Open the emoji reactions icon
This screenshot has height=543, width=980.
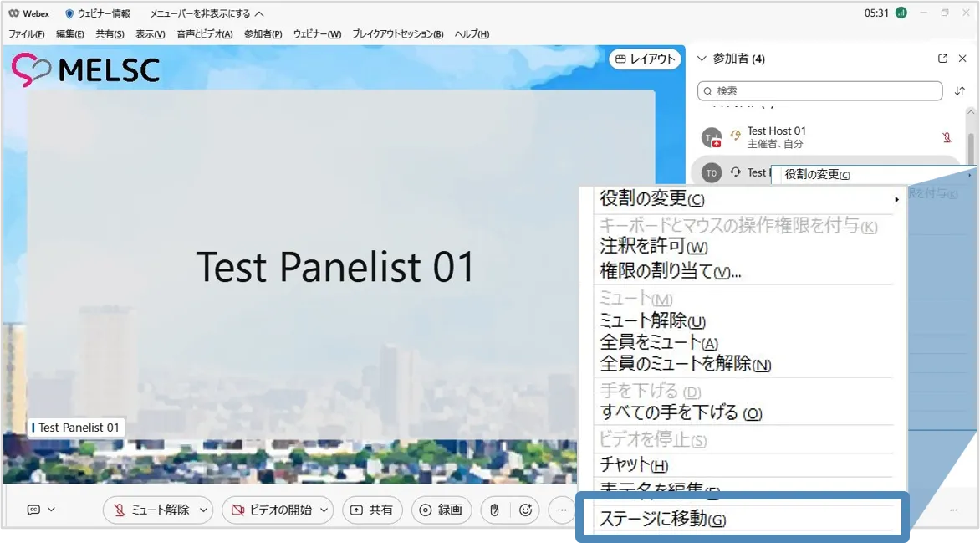tap(526, 510)
